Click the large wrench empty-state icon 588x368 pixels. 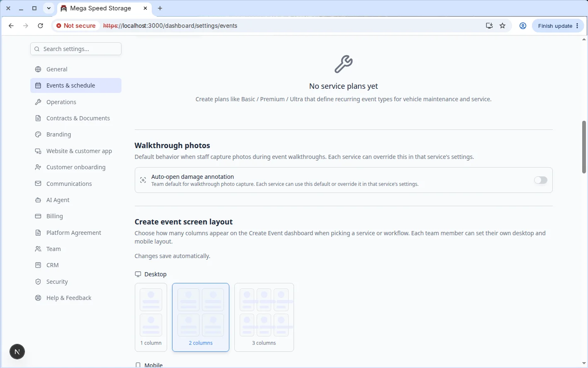point(343,64)
